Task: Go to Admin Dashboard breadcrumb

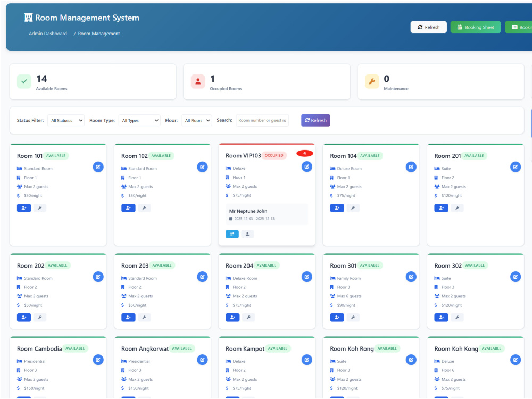Action: pos(48,34)
